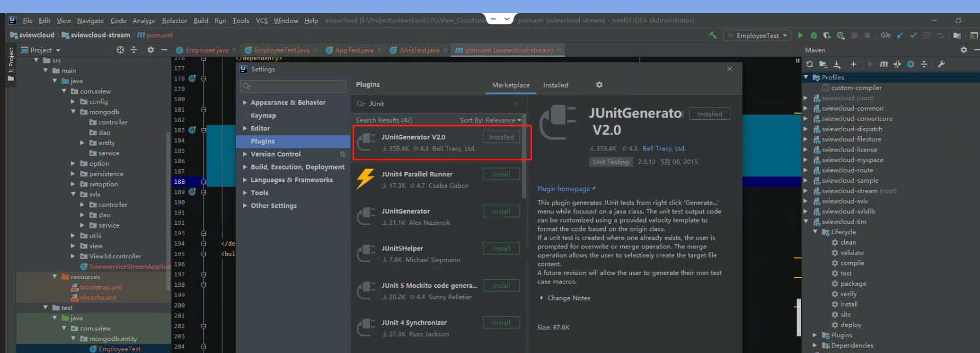Screen dimensions: 980x353
Task: Click the Project tree vertical scrollbar
Action: 168,211
